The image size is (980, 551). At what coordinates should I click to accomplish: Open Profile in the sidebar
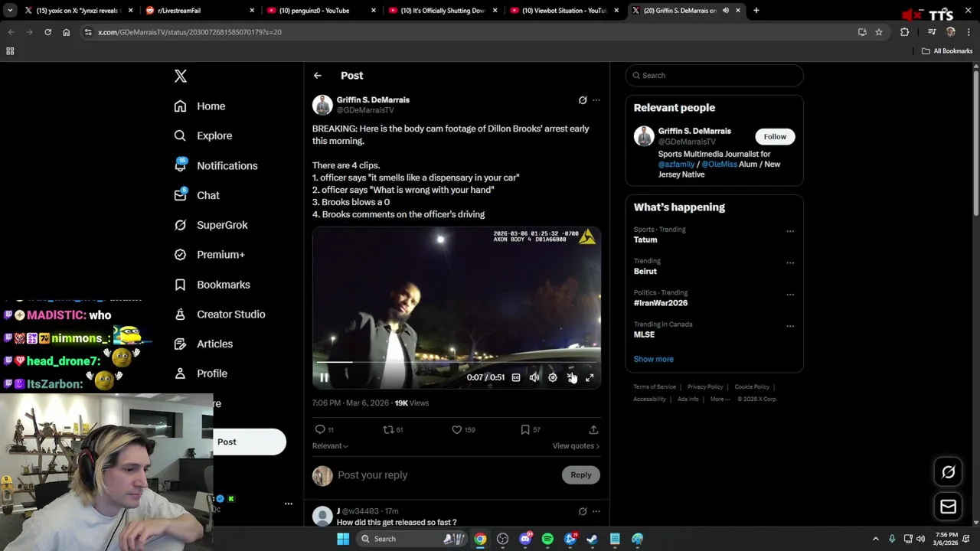click(x=201, y=373)
